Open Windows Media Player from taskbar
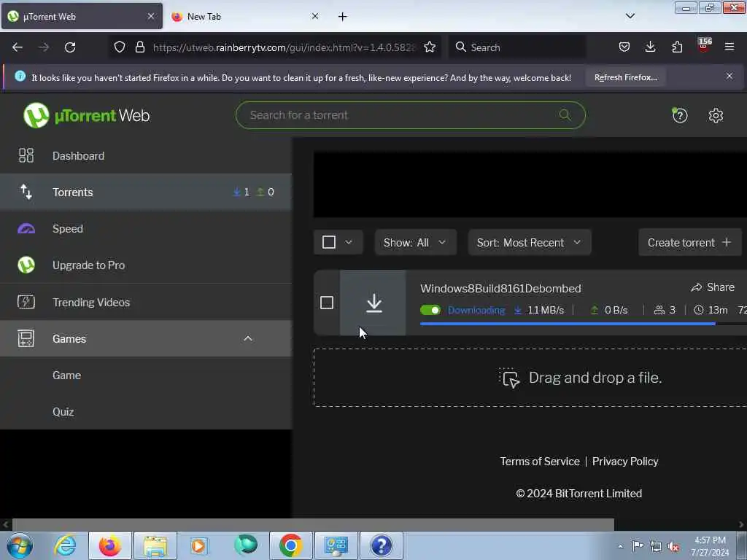747x560 pixels. point(200,545)
